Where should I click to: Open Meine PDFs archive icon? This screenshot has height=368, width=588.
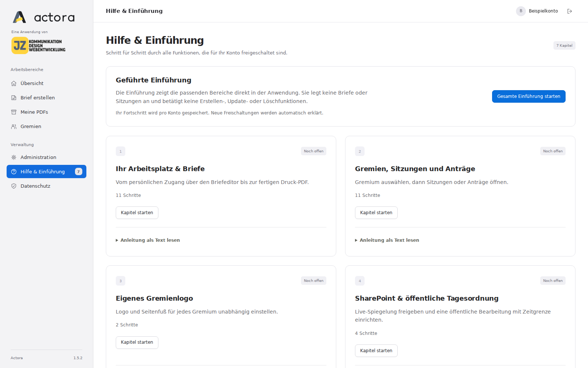[x=14, y=112]
